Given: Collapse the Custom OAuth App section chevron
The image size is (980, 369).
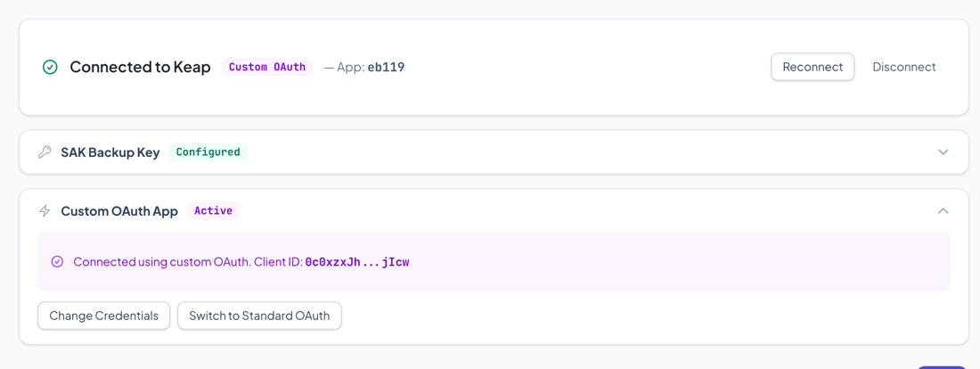Looking at the screenshot, I should [943, 210].
